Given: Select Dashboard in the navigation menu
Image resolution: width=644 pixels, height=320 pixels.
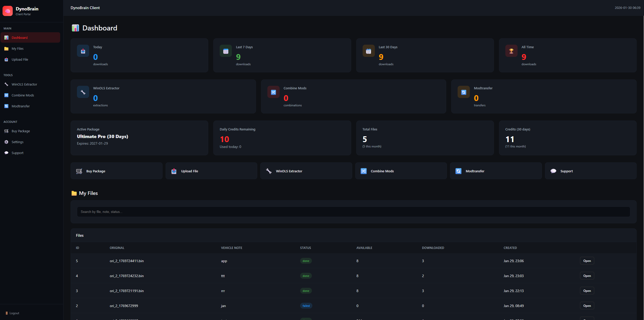Looking at the screenshot, I should coord(20,37).
